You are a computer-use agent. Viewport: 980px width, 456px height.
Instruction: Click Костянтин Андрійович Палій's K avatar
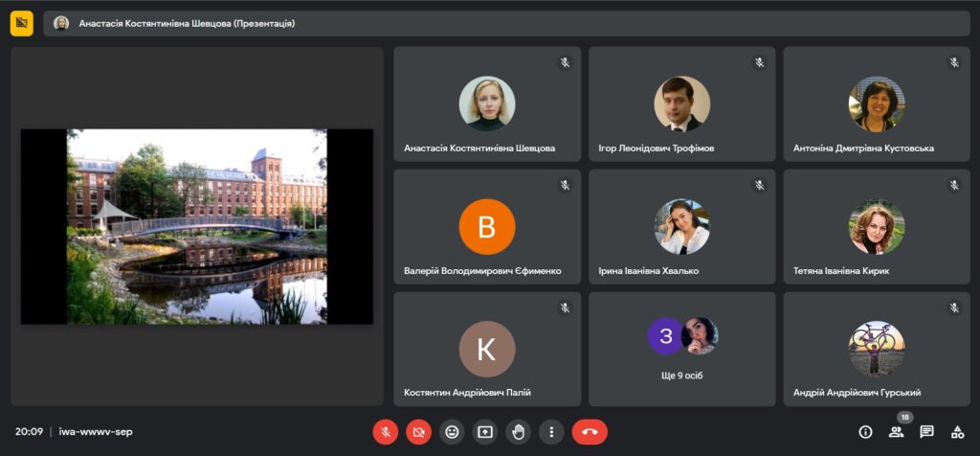click(487, 349)
